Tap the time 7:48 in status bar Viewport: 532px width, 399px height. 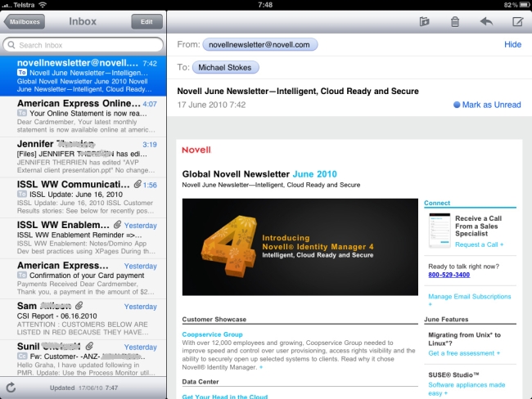pos(265,5)
